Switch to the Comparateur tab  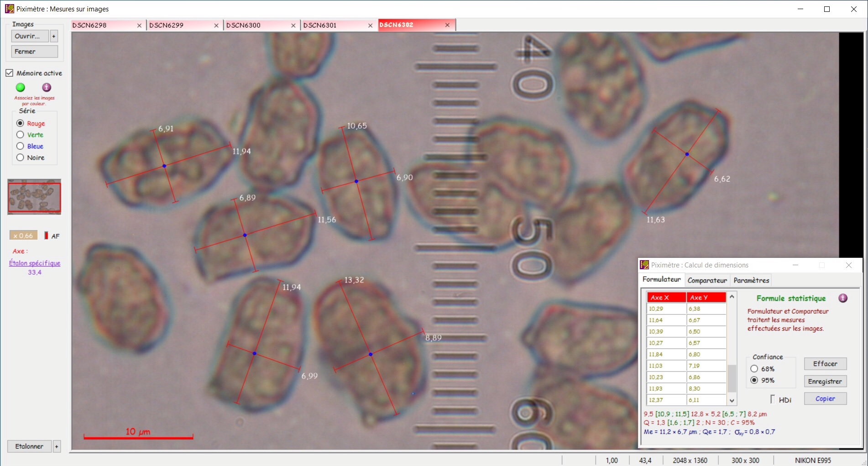pyautogui.click(x=707, y=280)
